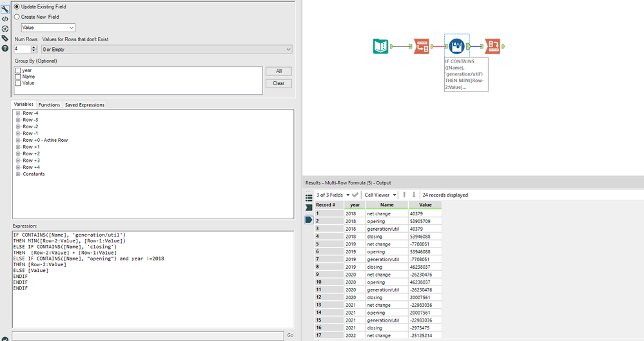Click the input field beside Go button
This screenshot has width=644, height=341.
point(148,336)
